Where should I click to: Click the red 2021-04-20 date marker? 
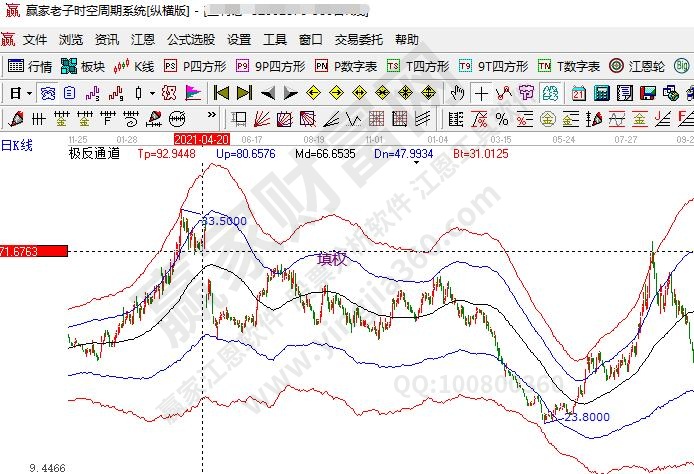coord(202,139)
